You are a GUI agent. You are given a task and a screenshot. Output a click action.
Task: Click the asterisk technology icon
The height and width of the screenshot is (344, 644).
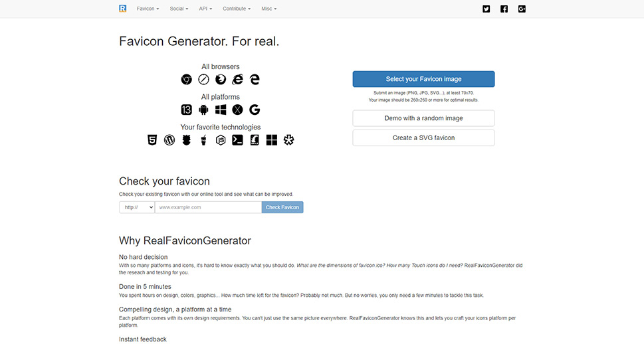[288, 140]
